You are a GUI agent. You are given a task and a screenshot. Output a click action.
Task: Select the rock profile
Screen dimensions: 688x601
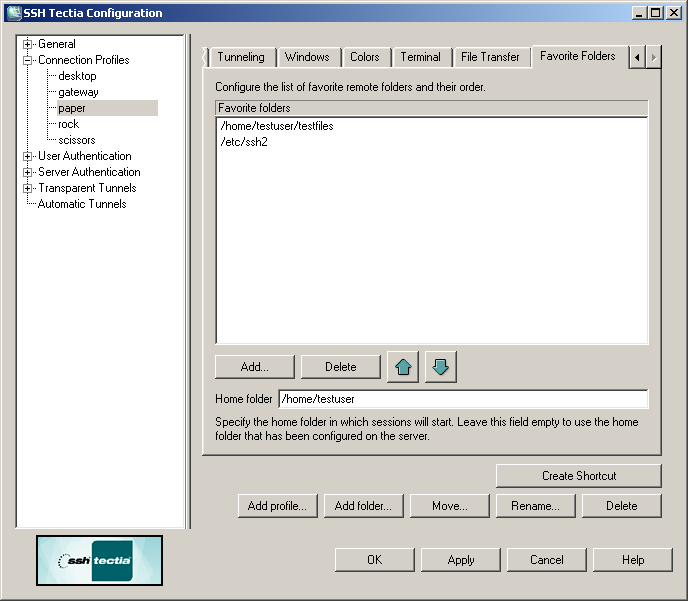tap(68, 124)
